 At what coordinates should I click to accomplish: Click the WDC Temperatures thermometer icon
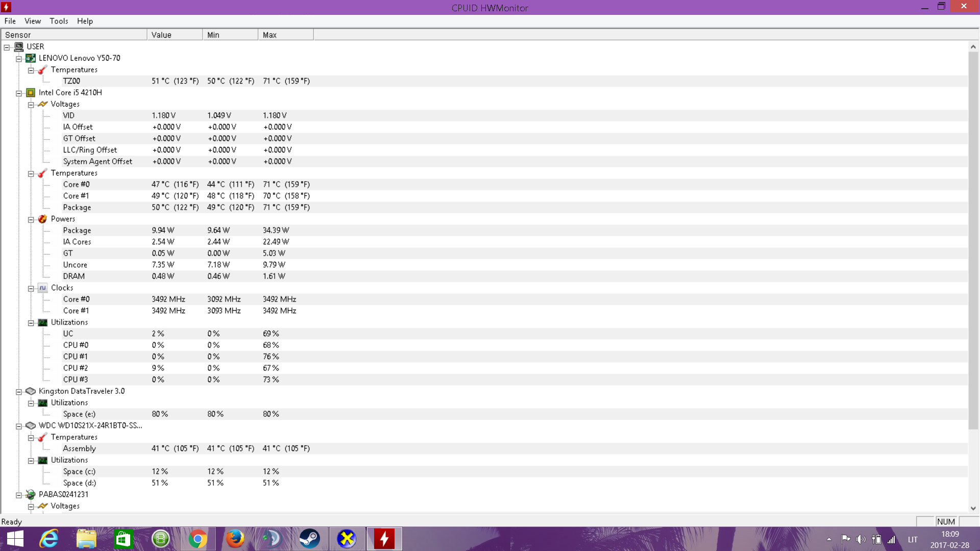point(43,437)
